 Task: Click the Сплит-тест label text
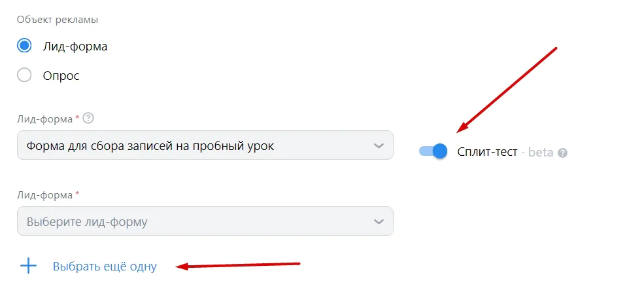pyautogui.click(x=487, y=152)
